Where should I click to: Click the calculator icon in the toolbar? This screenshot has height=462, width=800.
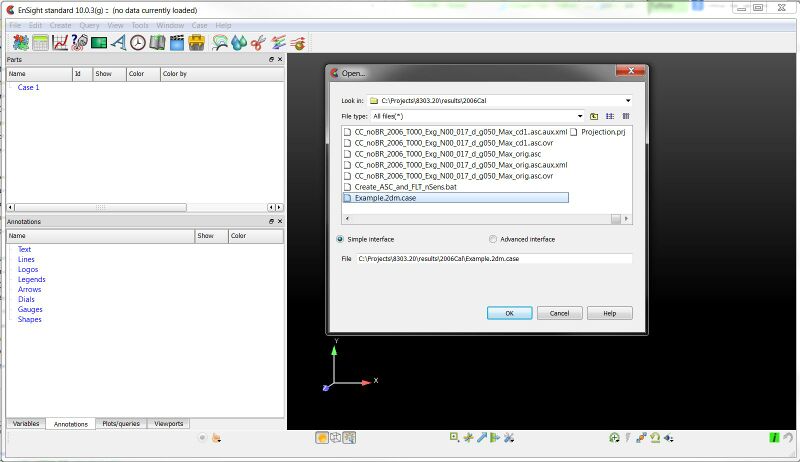click(x=40, y=42)
